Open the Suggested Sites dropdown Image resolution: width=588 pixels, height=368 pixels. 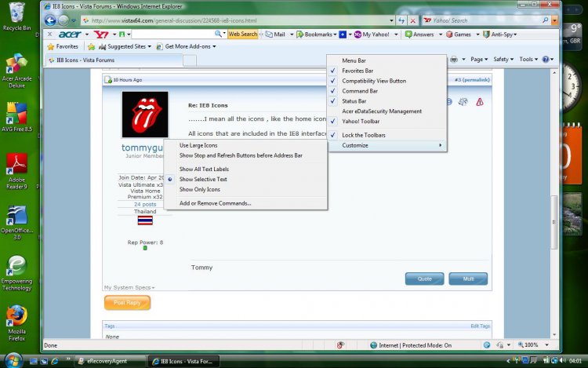[125, 46]
